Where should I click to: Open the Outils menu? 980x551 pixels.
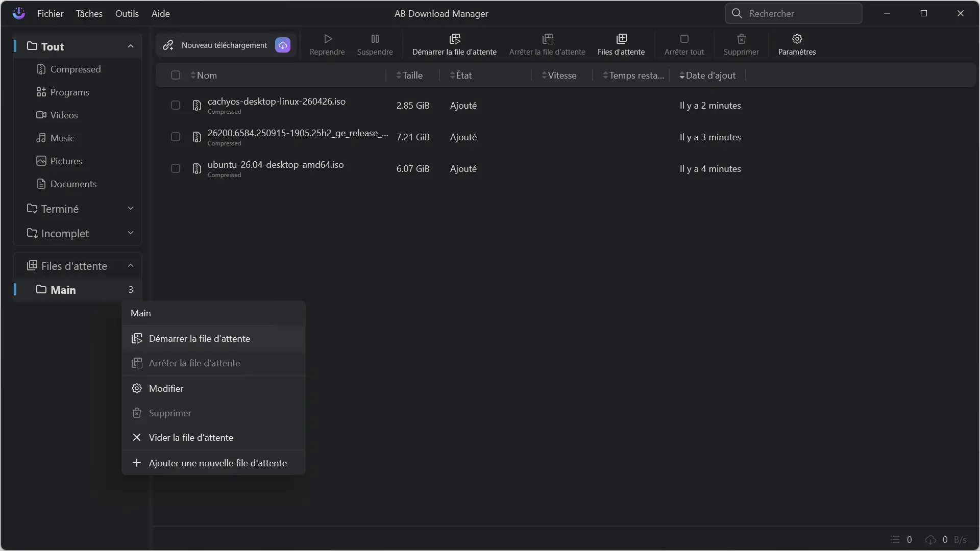click(127, 13)
